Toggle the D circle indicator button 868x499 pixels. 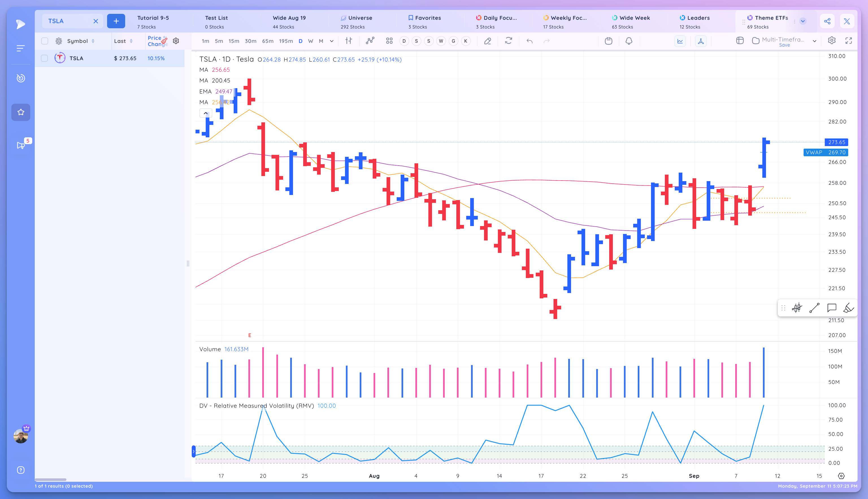(x=404, y=41)
